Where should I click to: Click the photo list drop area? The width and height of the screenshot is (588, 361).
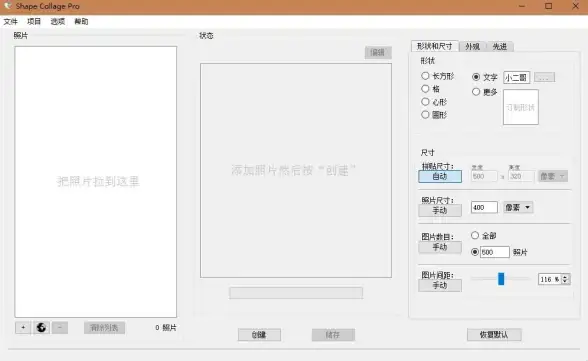[x=96, y=182]
